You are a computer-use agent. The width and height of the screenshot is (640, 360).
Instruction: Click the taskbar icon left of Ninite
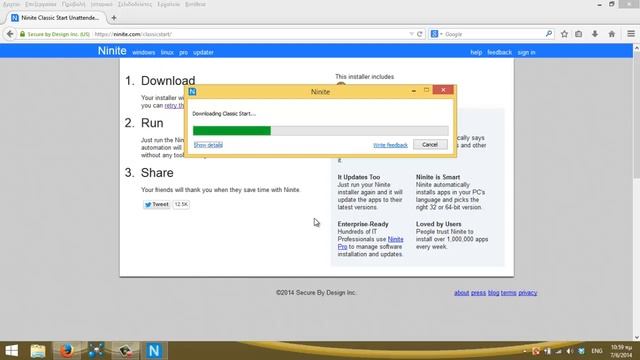click(x=125, y=351)
